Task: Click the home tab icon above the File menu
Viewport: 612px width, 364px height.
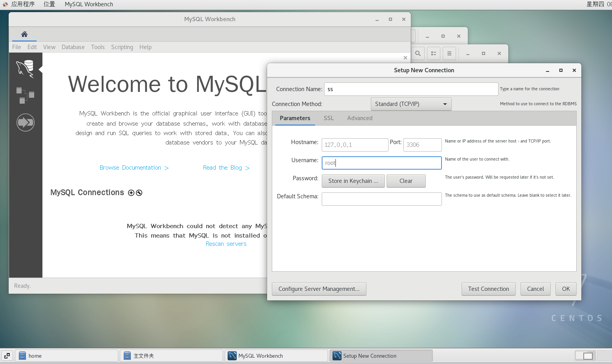Action: 24,35
